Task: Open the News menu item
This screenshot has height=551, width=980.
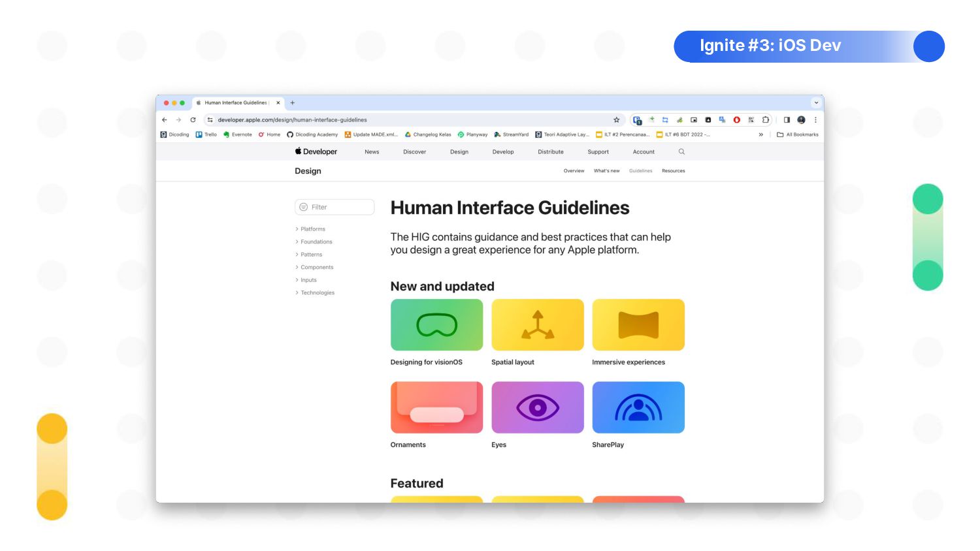Action: pyautogui.click(x=372, y=152)
